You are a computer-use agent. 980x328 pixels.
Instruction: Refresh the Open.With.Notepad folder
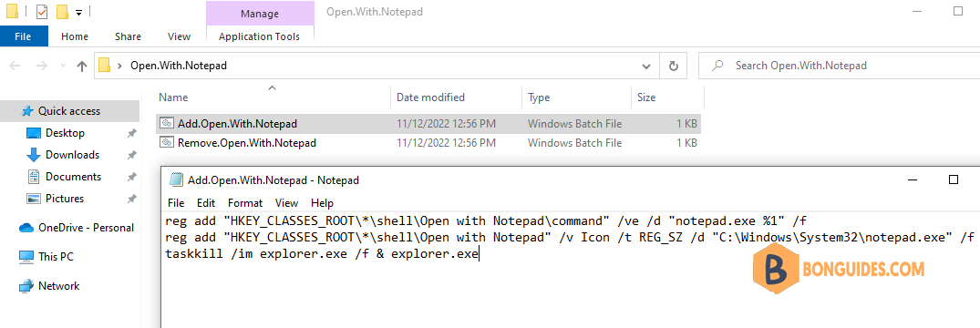point(673,66)
